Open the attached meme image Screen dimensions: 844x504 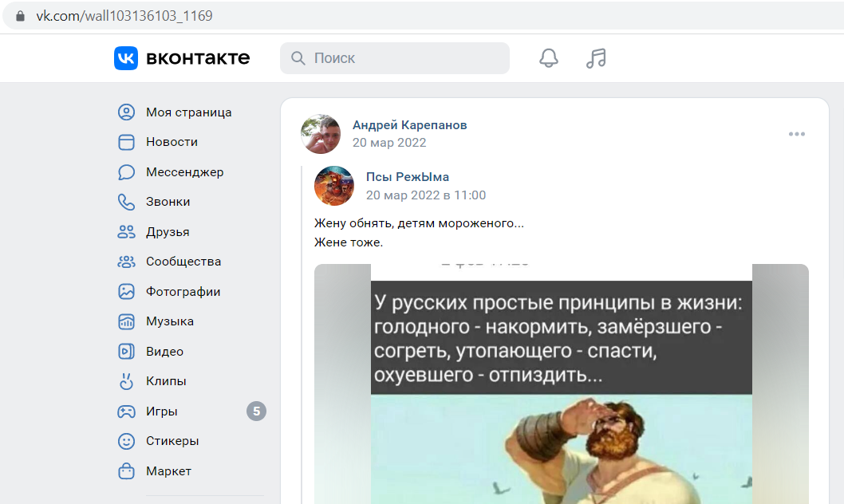pyautogui.click(x=562, y=384)
